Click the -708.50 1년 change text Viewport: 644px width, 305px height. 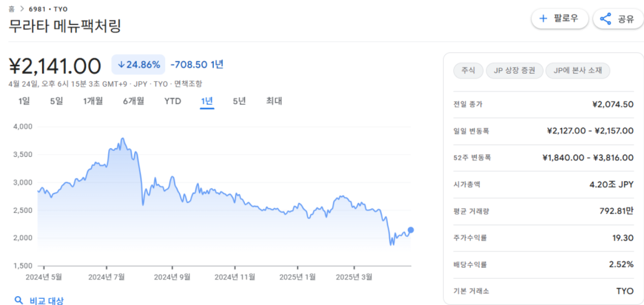pyautogui.click(x=197, y=65)
